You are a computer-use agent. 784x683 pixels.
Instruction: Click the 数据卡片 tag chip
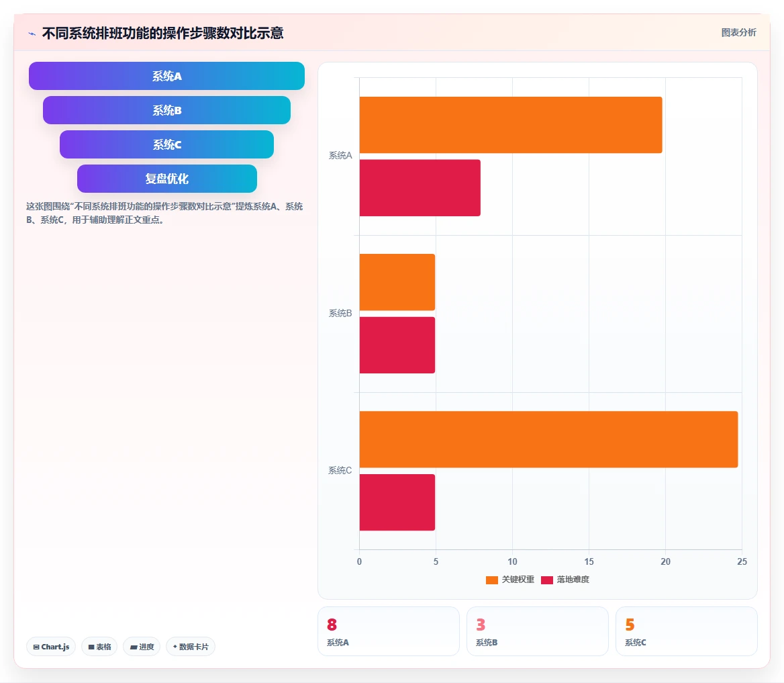pos(191,647)
